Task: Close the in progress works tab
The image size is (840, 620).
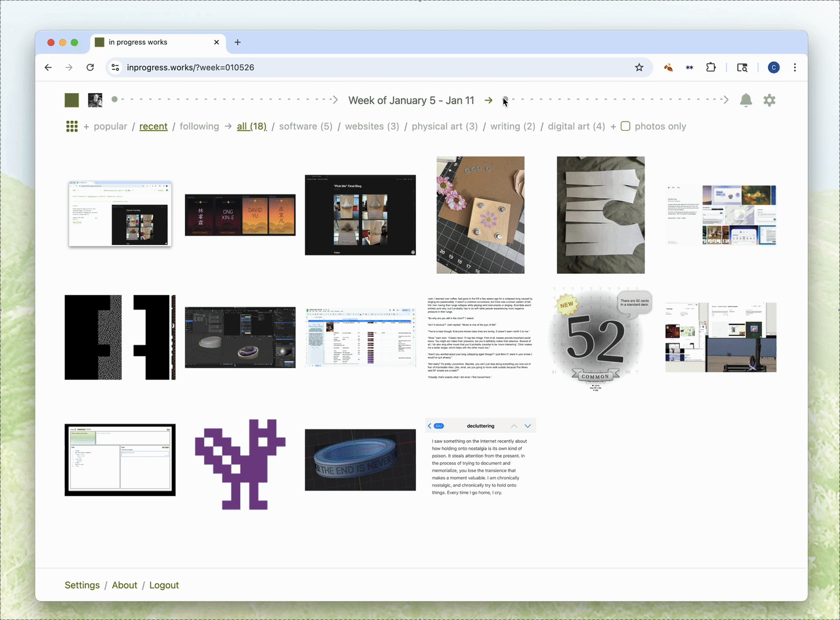Action: point(217,42)
